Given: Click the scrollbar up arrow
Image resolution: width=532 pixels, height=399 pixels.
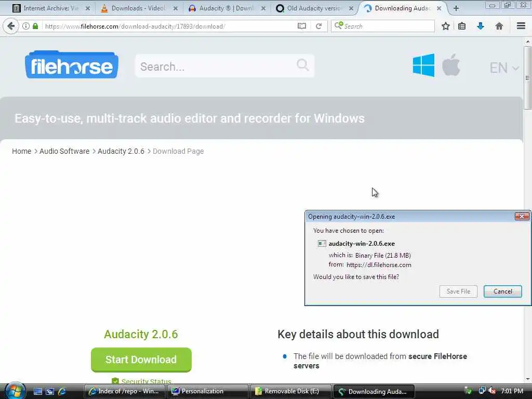Looking at the screenshot, I should tap(527, 42).
